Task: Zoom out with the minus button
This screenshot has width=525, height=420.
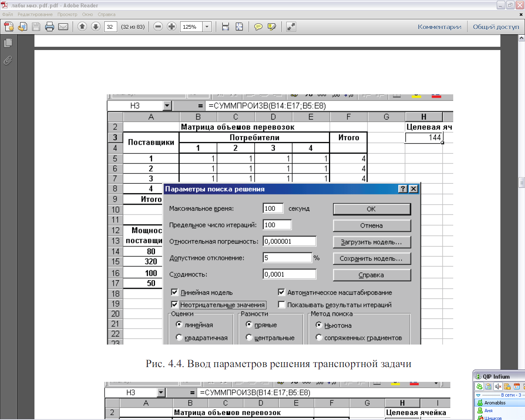Action: pyautogui.click(x=158, y=27)
